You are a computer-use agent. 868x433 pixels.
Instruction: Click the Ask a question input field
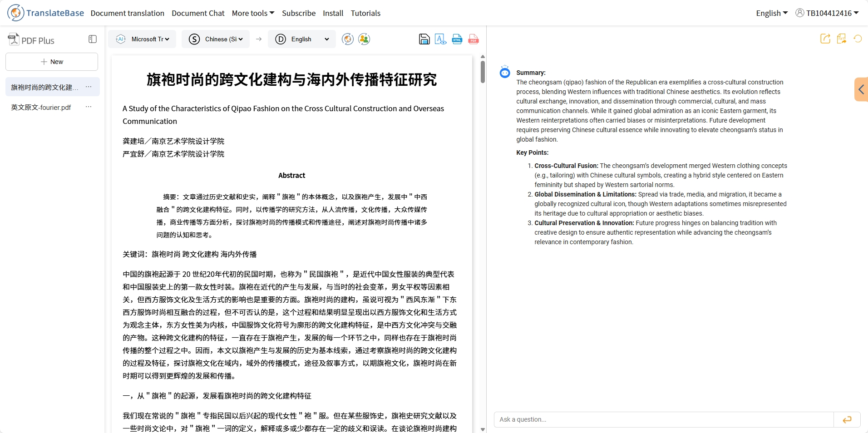664,419
